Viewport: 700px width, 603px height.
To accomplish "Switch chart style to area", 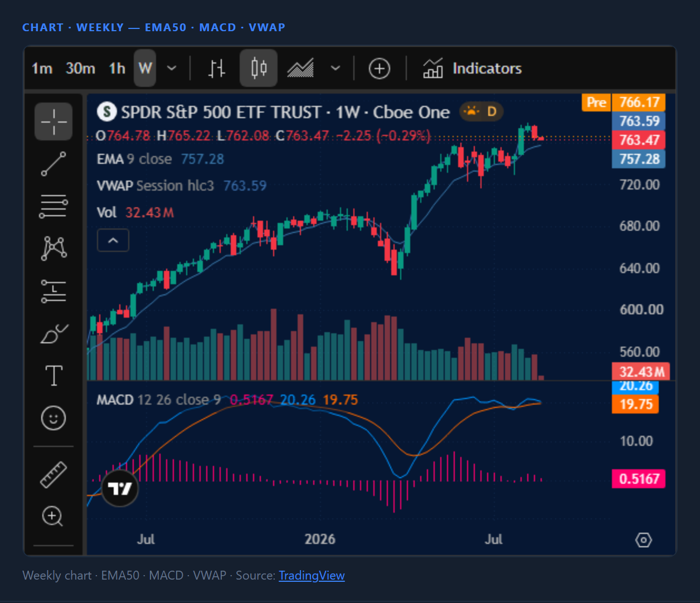I will pyautogui.click(x=300, y=69).
